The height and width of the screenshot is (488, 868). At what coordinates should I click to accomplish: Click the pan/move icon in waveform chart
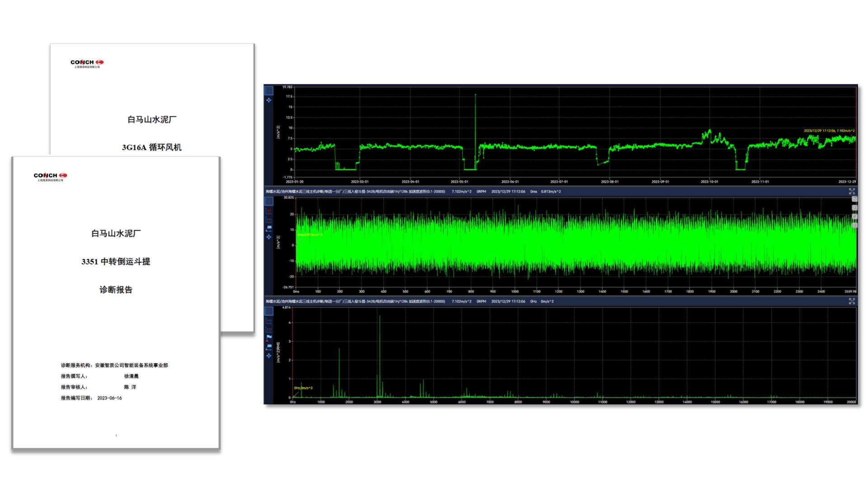[269, 237]
